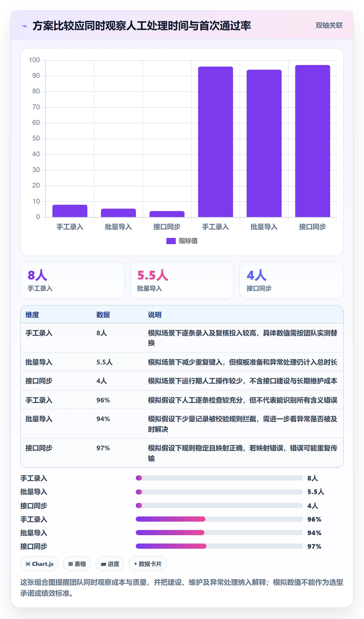Viewport: 364px width, 619px height.
Task: Click the footer note starting 这张组合图提醒团队
Action: coord(182,588)
